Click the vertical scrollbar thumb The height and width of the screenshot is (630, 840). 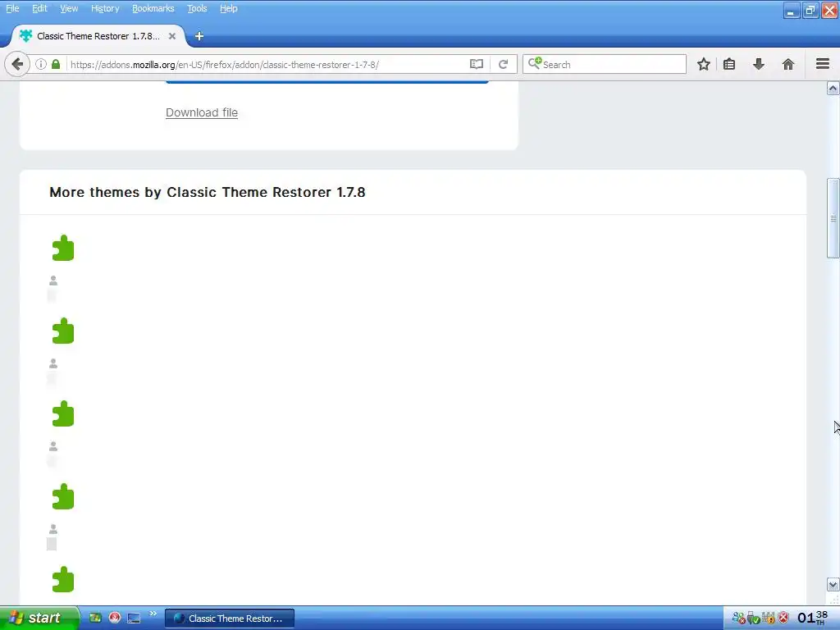(x=833, y=217)
